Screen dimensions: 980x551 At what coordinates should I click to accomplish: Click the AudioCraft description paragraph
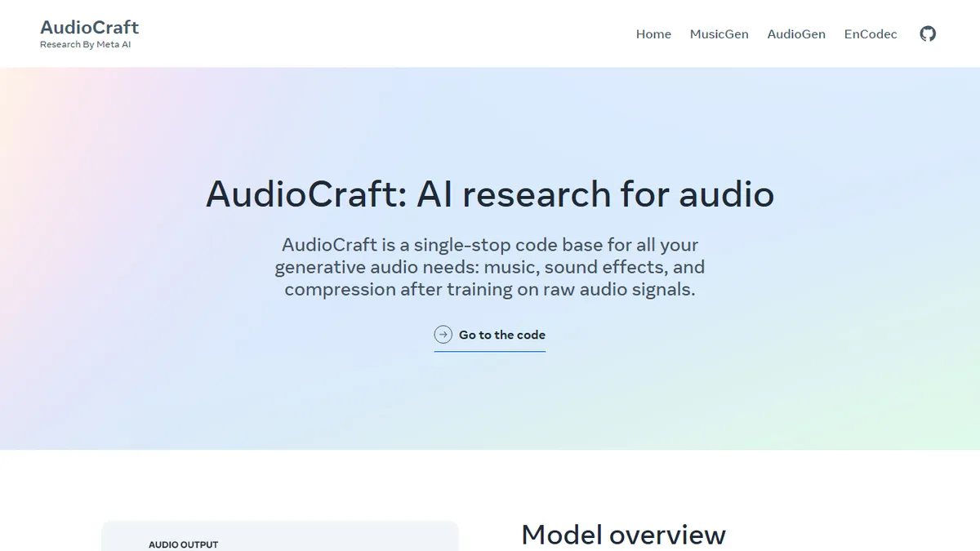[x=490, y=267]
